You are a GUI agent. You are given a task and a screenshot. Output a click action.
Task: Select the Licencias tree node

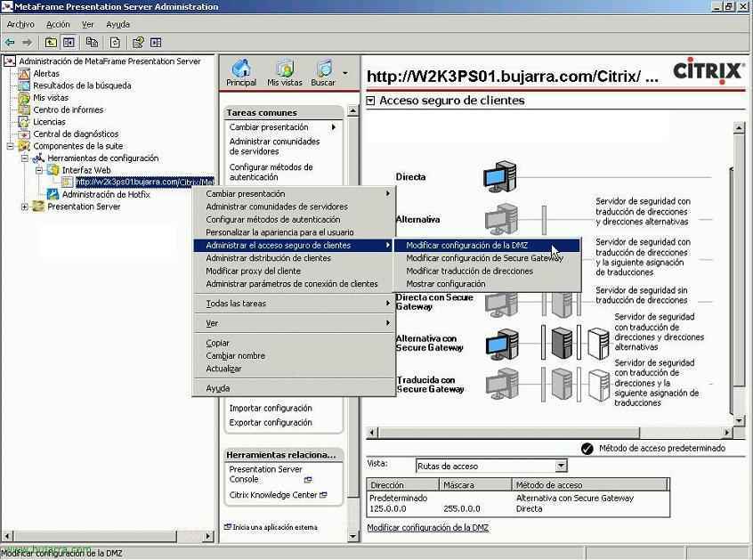[x=49, y=121]
